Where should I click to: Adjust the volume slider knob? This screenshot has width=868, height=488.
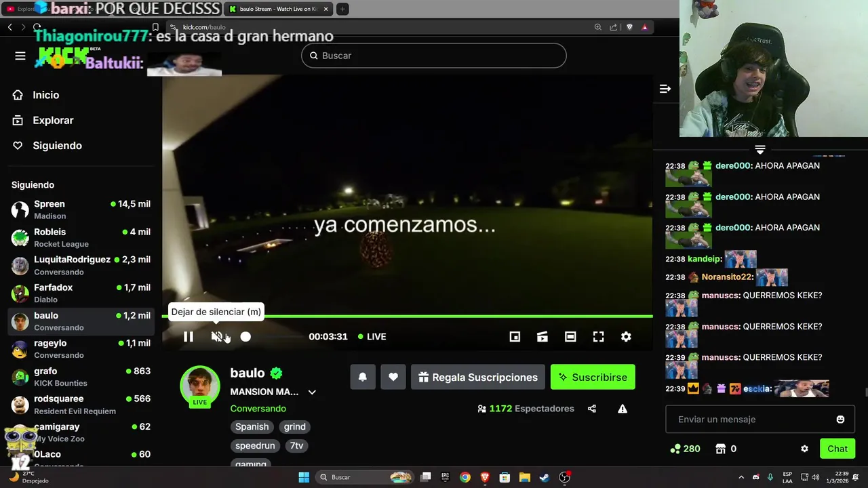tap(245, 337)
